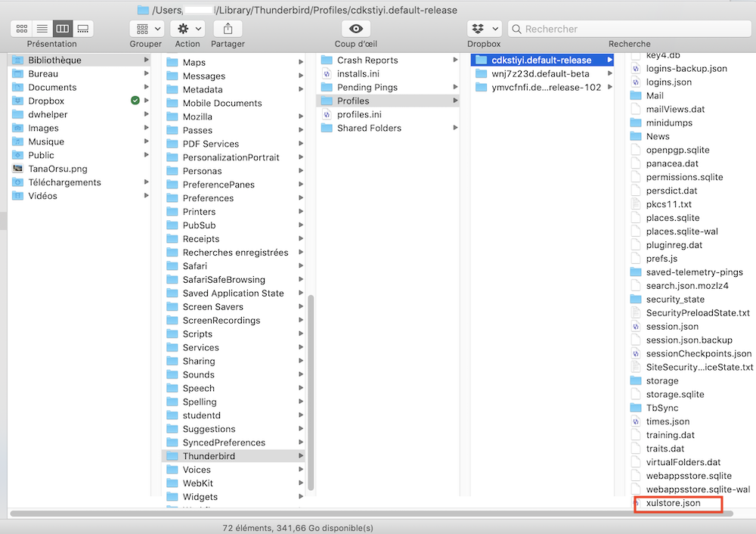Open the Grouper dropdown
756x534 pixels.
pos(147,29)
